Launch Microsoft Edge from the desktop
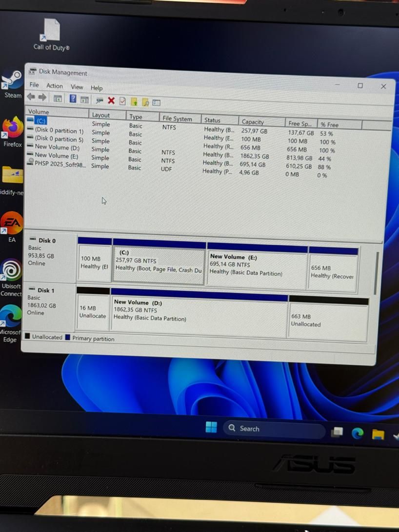Image resolution: width=399 pixels, height=532 pixels. (11, 323)
